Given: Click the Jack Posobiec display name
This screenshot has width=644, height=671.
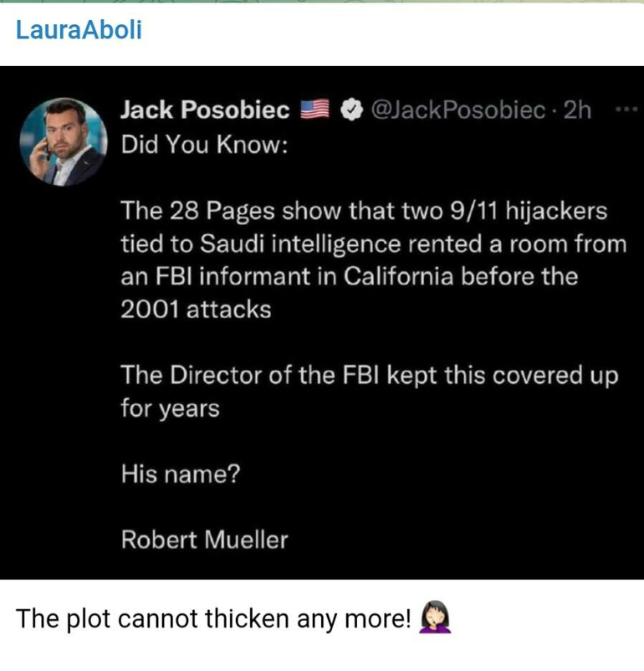Looking at the screenshot, I should click(x=206, y=110).
